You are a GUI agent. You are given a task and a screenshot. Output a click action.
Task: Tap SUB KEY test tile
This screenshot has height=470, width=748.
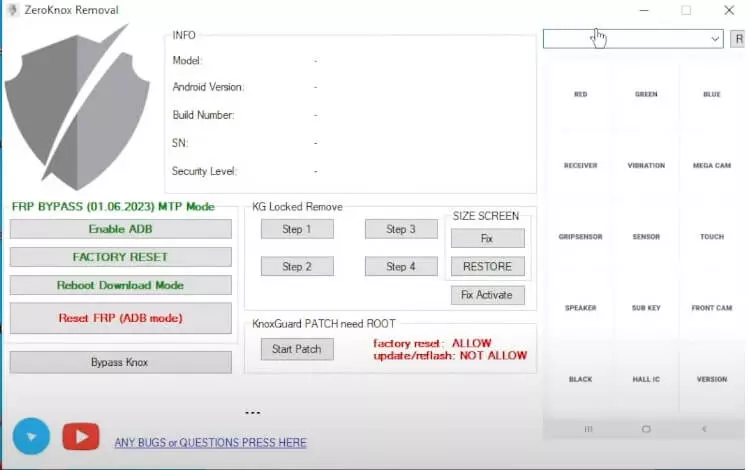pyautogui.click(x=646, y=308)
